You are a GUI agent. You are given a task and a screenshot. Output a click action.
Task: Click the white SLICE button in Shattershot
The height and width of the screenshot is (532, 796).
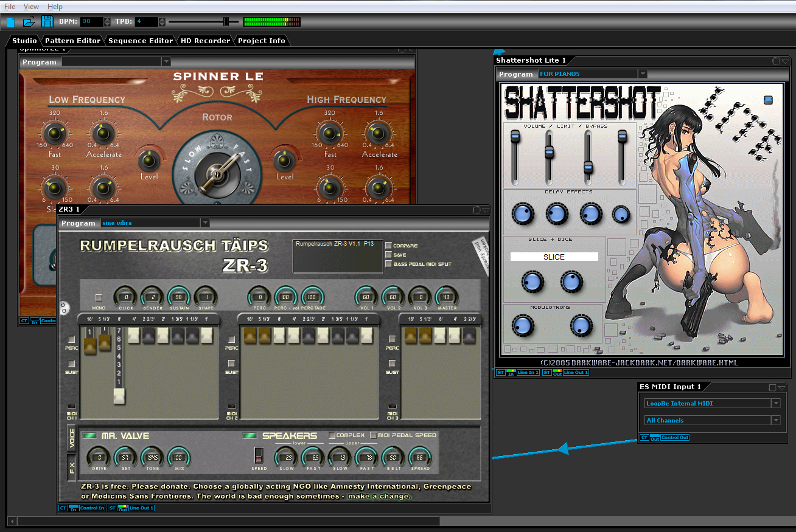tap(554, 257)
